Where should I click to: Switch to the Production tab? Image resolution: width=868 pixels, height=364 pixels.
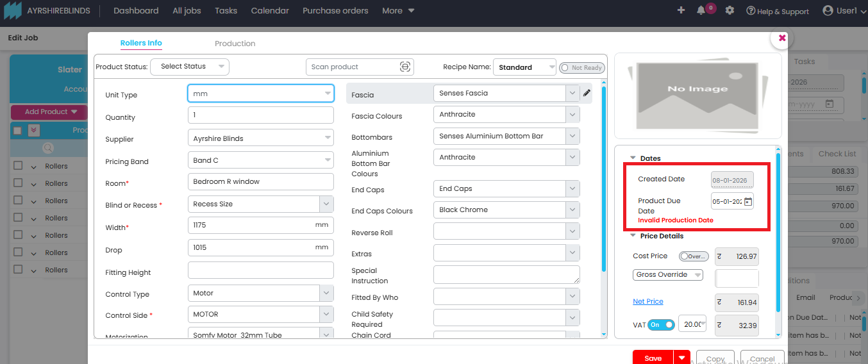pos(235,44)
